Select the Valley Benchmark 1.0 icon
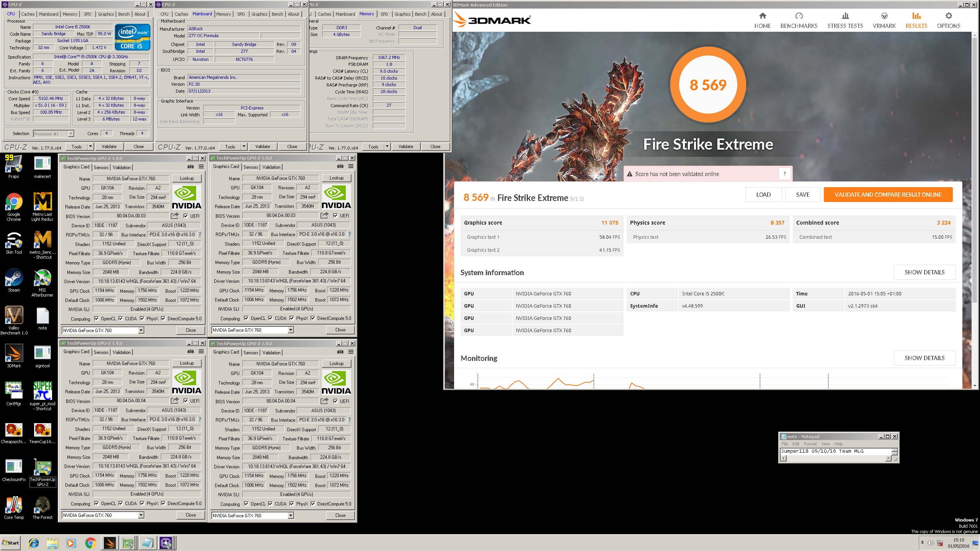 14,321
